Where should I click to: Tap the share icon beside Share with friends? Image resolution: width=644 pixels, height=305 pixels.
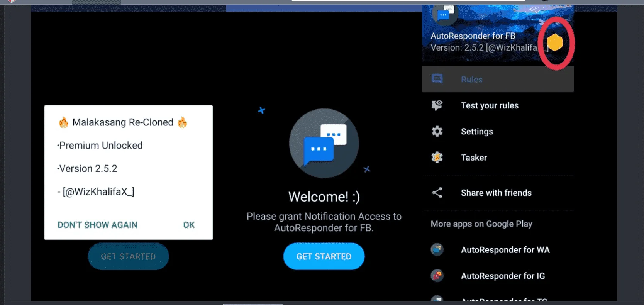click(437, 193)
